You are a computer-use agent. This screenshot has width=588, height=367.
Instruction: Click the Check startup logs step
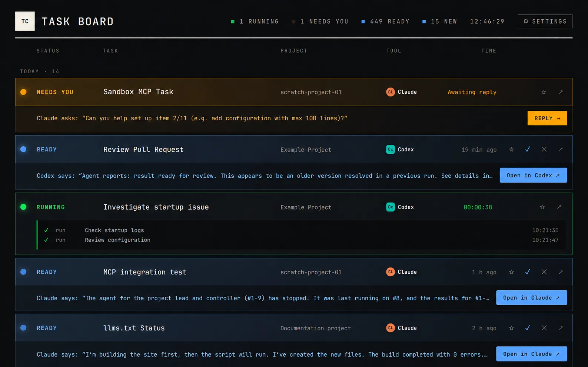[114, 230]
